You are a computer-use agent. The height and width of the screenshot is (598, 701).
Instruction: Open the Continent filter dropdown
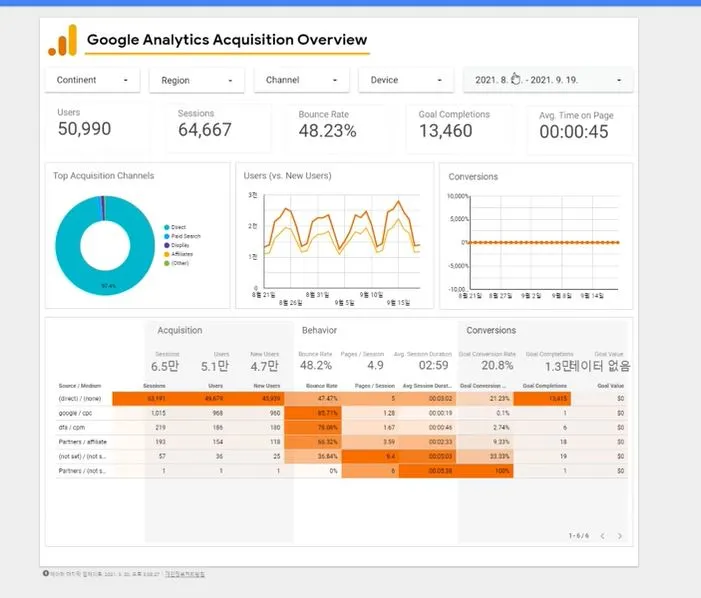pyautogui.click(x=93, y=80)
